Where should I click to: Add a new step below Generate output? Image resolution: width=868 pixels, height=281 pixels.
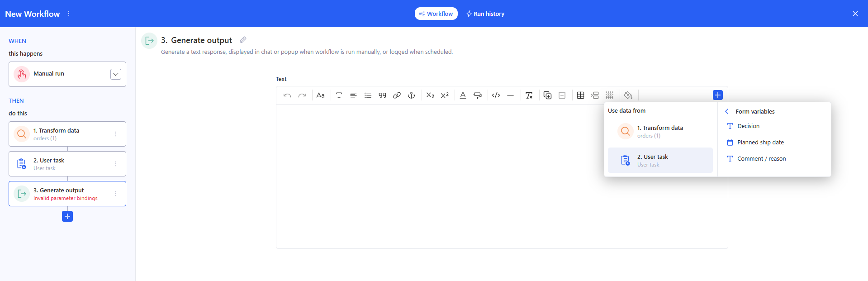point(67,216)
